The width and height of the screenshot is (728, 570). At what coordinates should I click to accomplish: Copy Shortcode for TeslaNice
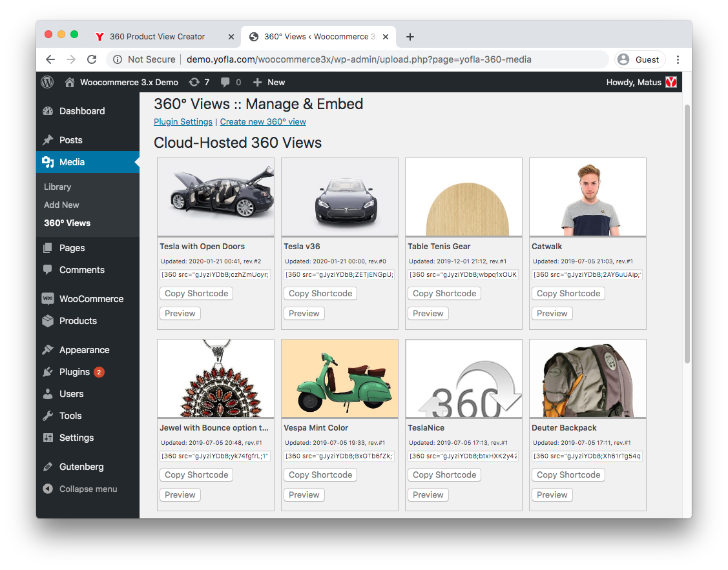pyautogui.click(x=444, y=475)
